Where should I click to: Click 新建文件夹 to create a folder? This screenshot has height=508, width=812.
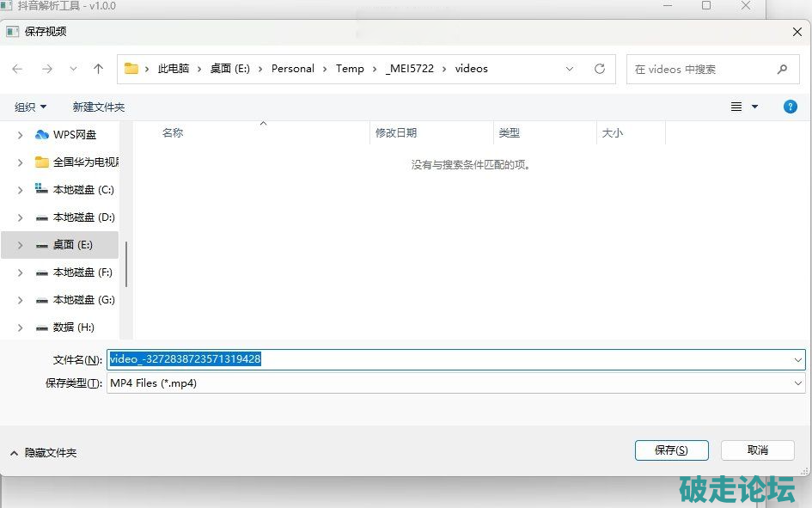[x=99, y=107]
